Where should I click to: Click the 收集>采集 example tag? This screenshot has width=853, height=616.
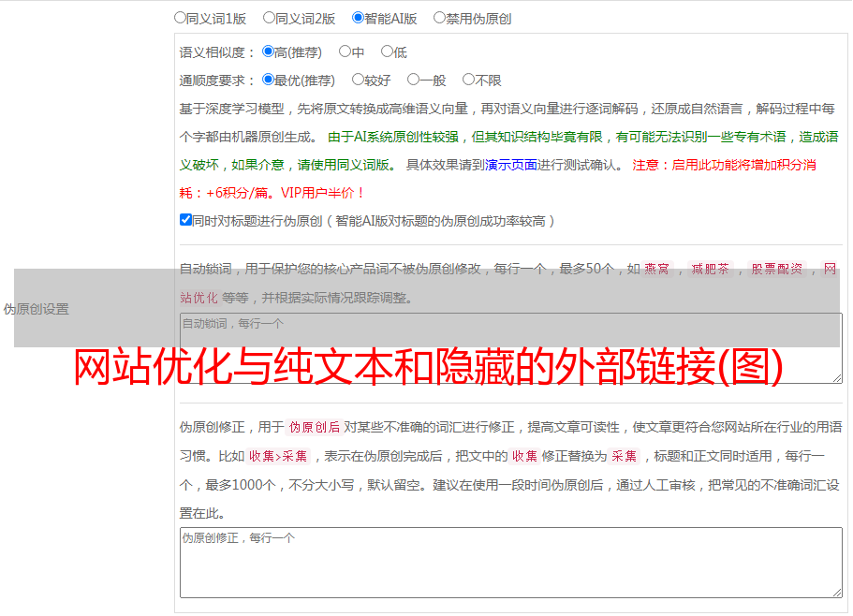point(278,456)
